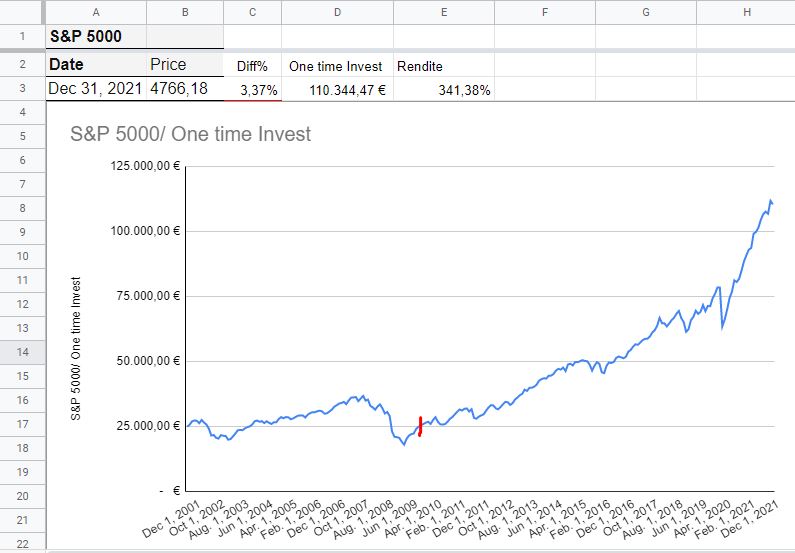Select the Price header cell
Screen dimensions: 795x553
185,65
